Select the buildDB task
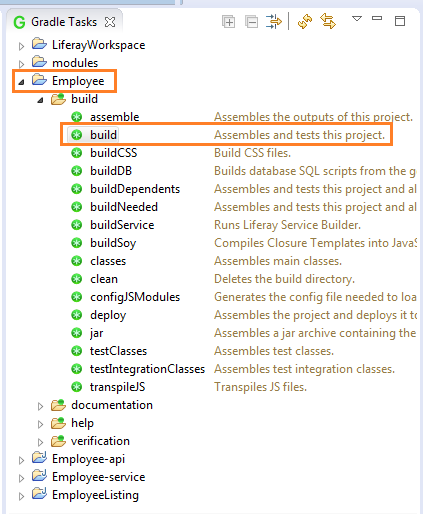 (x=111, y=171)
